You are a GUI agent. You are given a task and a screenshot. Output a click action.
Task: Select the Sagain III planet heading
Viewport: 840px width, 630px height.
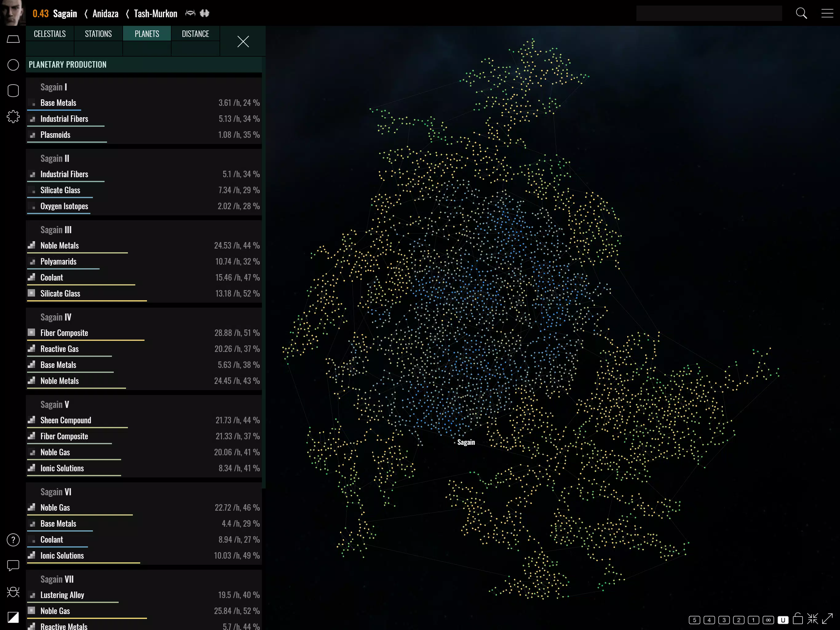point(56,230)
